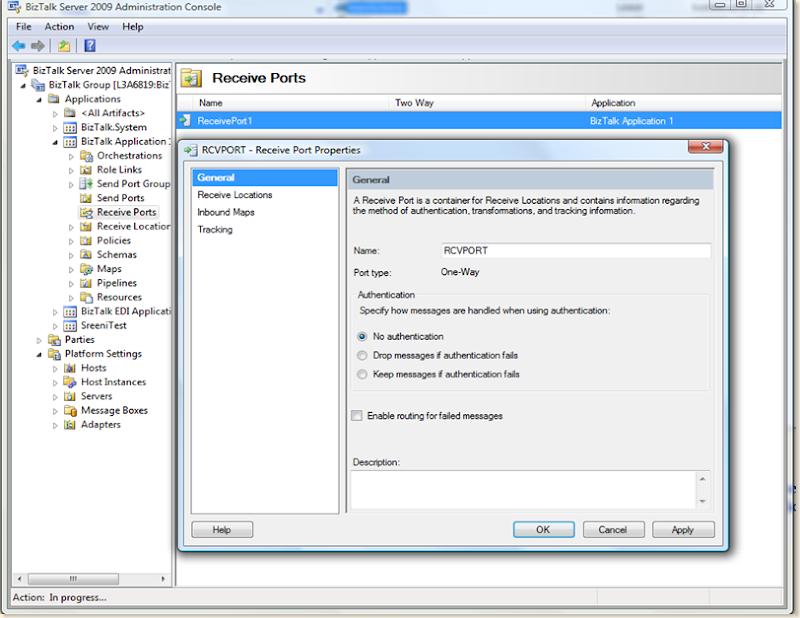
Task: Click the Maps tree icon
Action: point(86,269)
